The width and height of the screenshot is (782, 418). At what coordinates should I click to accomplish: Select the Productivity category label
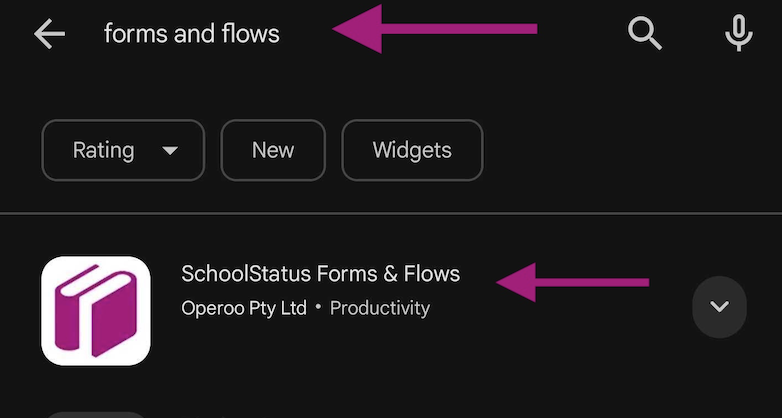(x=380, y=308)
